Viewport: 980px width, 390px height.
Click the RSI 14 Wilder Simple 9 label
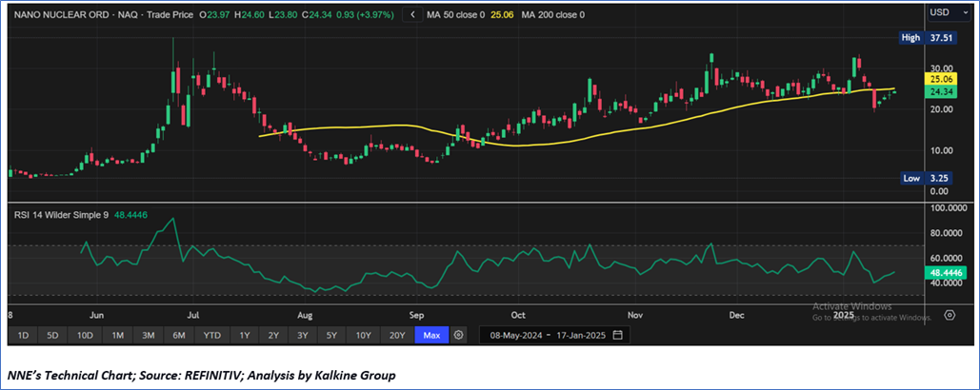tap(60, 215)
